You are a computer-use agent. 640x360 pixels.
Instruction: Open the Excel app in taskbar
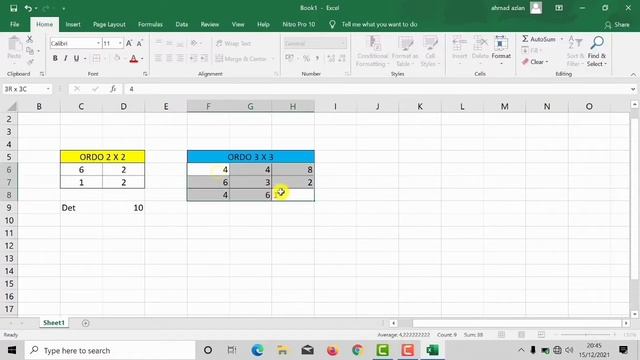[x=432, y=350]
